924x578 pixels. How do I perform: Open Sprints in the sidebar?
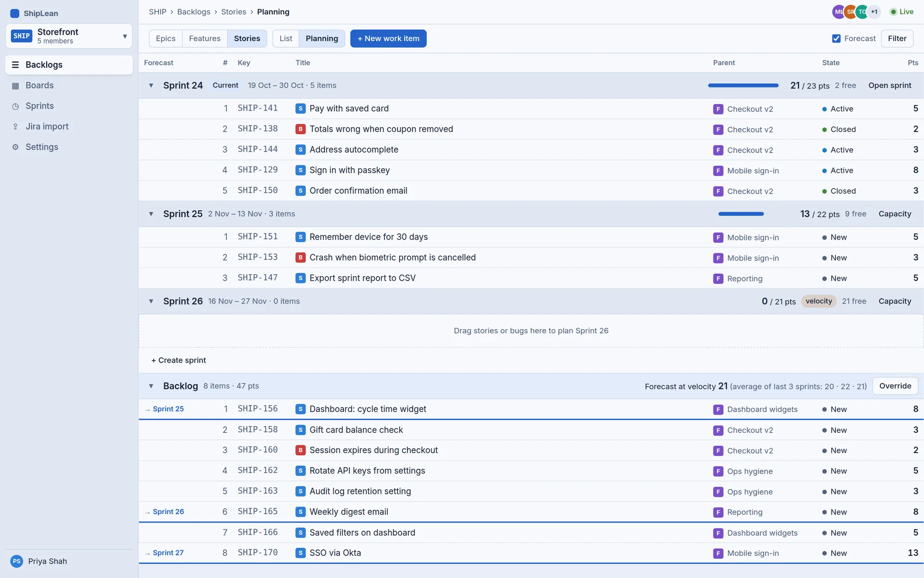coord(69,106)
